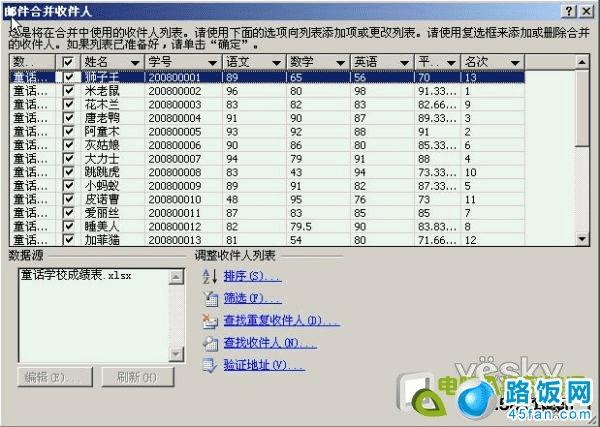Open the 学号 column dropdown arrow

pyautogui.click(x=213, y=62)
